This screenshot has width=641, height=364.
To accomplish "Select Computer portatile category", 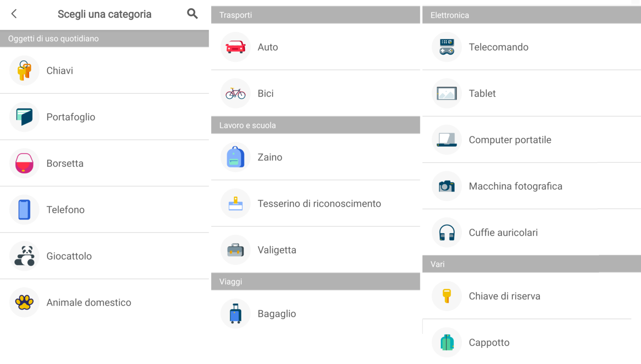I will click(x=510, y=140).
